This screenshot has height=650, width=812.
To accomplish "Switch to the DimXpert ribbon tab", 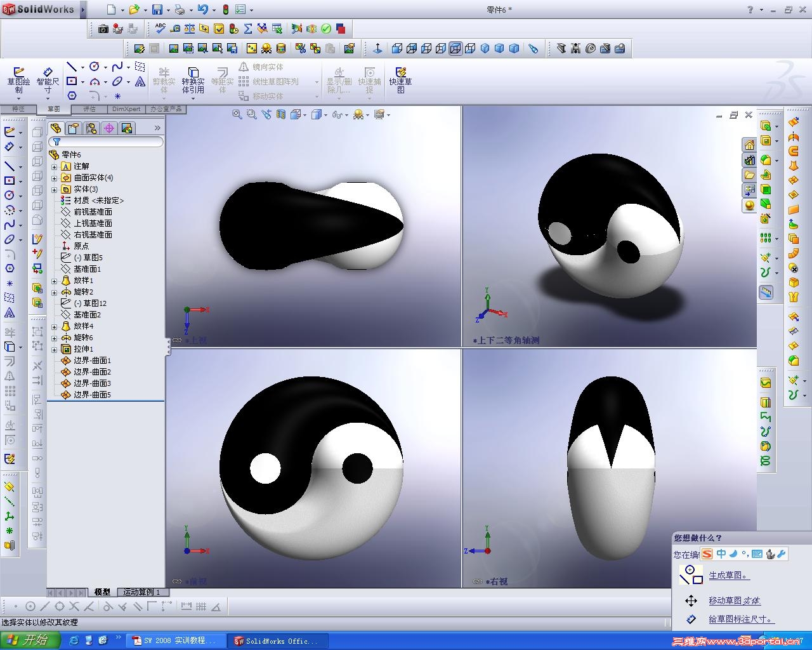I will click(x=126, y=109).
